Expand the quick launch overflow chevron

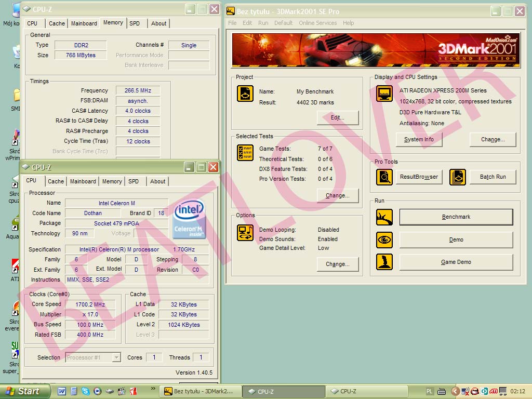click(x=153, y=389)
